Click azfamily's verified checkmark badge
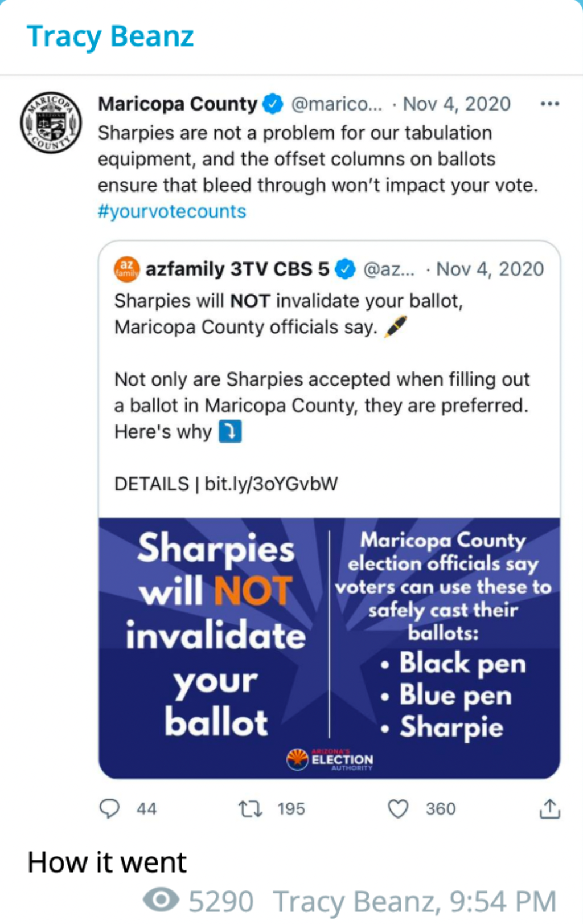 [x=345, y=269]
